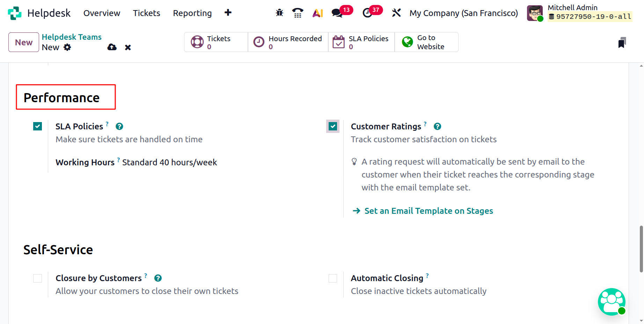The width and height of the screenshot is (644, 324).
Task: Click the debug bug icon
Action: 279,13
